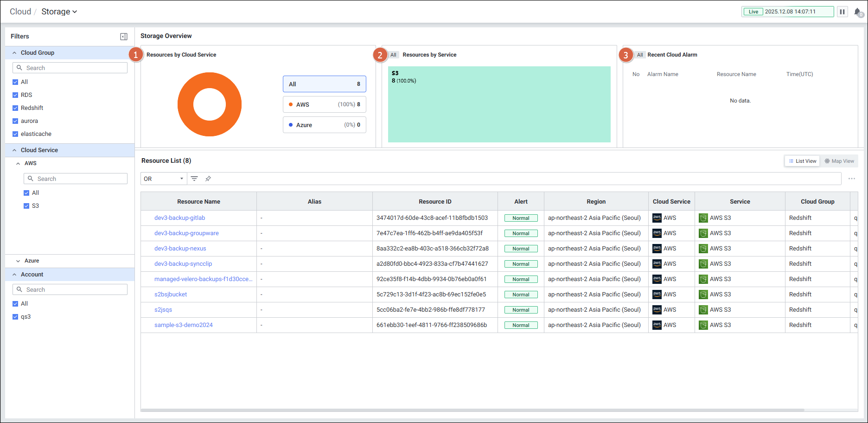
Task: Pause the live data refresh
Action: tap(842, 12)
